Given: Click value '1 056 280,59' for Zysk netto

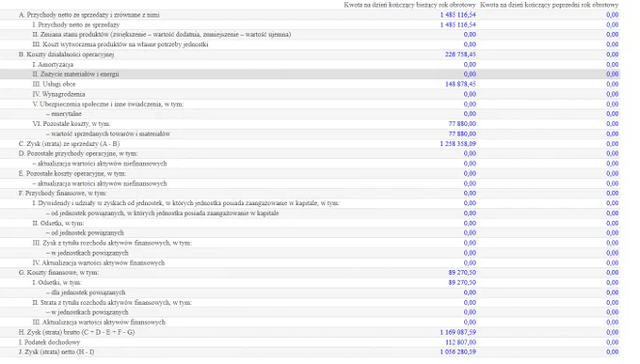Looking at the screenshot, I should pos(458,352).
